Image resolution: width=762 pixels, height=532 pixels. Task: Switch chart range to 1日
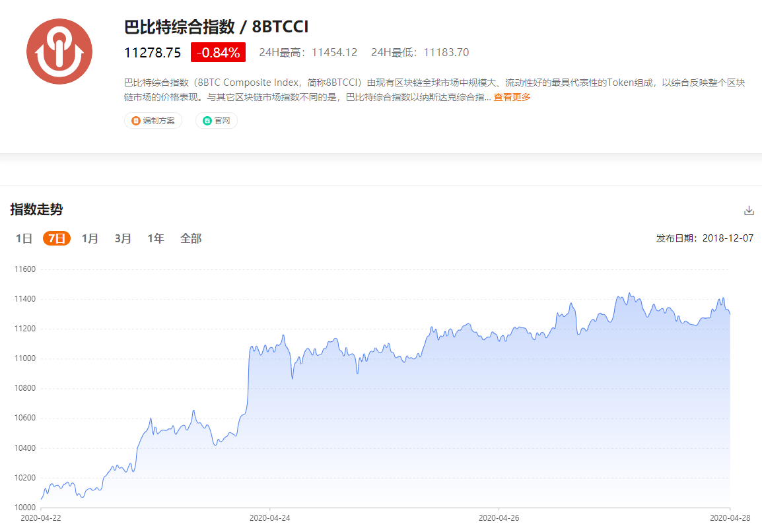(x=24, y=238)
